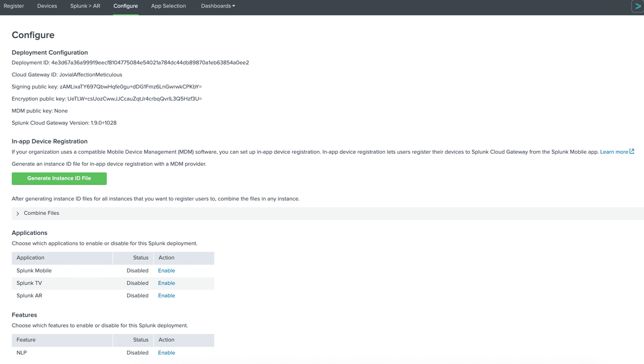Click the Encryption public key line
Screen dimensions: 644x364
click(107, 99)
